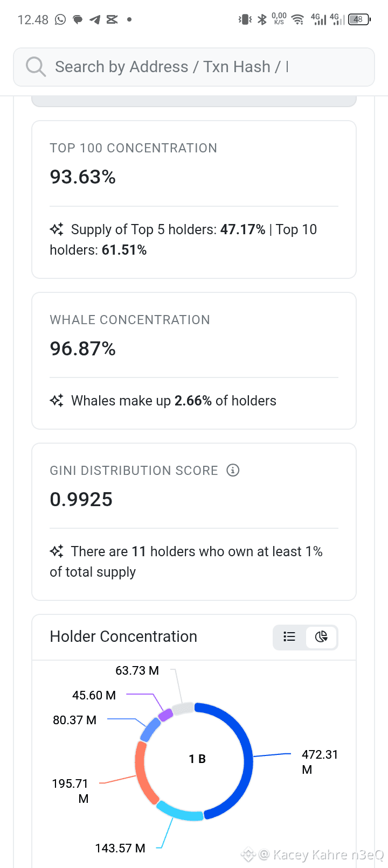This screenshot has height=868, width=388.
Task: Select the purple 45.60 M donut segment
Action: tap(166, 715)
